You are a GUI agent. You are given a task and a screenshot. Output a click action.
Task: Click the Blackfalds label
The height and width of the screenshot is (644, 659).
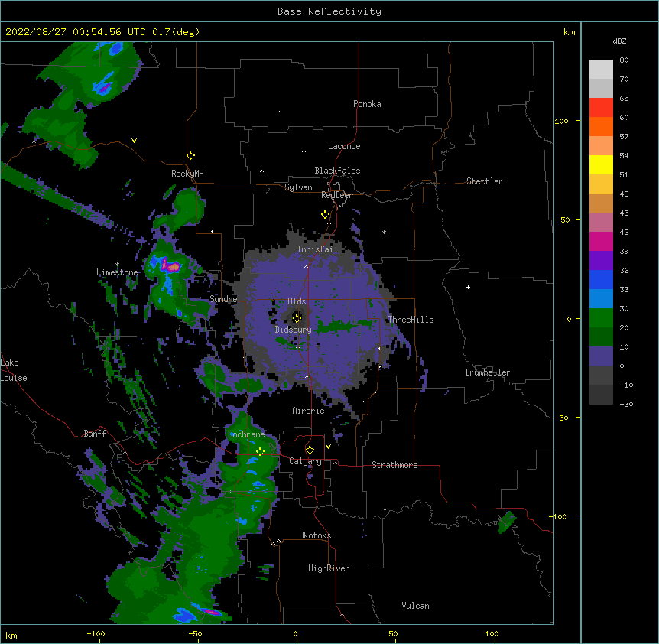click(337, 171)
